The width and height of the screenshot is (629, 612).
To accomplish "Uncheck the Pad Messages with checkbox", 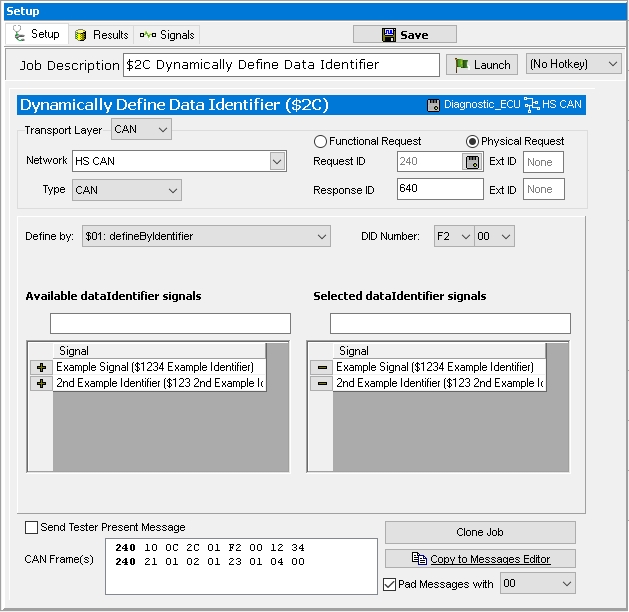I will [390, 583].
